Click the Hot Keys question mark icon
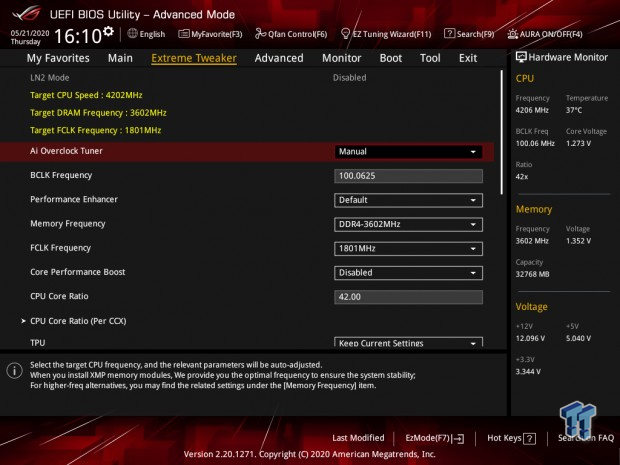This screenshot has width=620, height=465. [529, 438]
